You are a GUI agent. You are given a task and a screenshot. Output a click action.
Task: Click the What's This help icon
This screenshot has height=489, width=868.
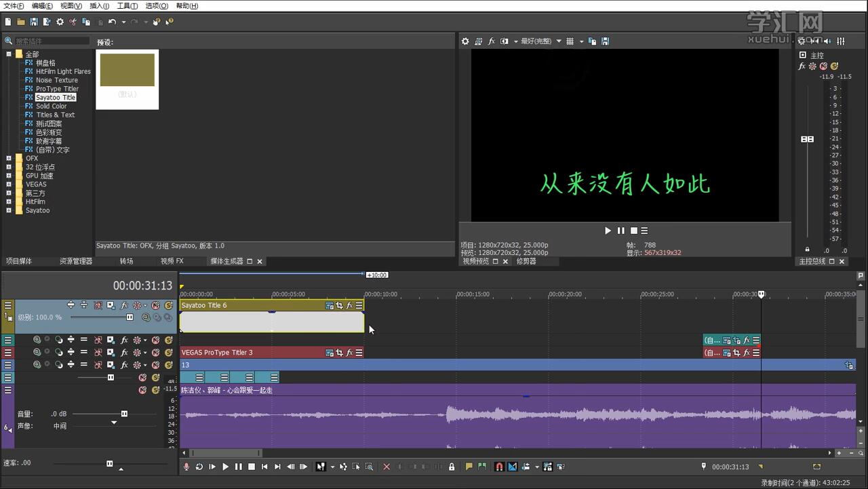point(169,22)
